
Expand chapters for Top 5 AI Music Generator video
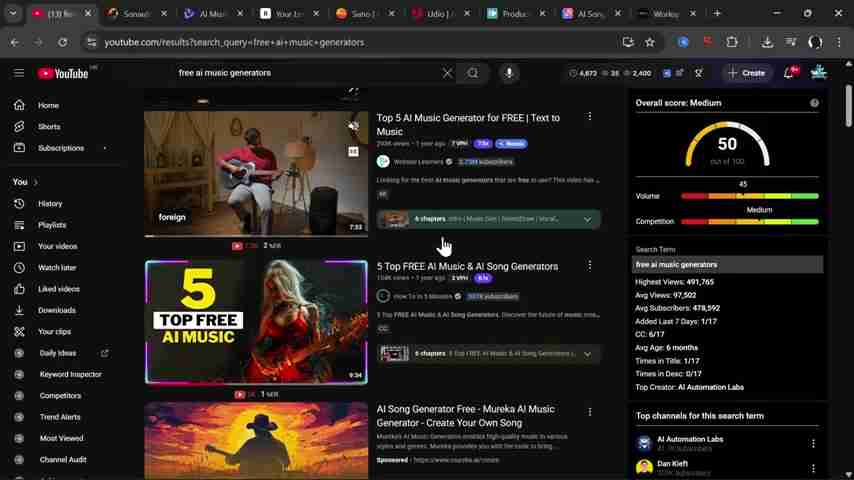(x=587, y=219)
